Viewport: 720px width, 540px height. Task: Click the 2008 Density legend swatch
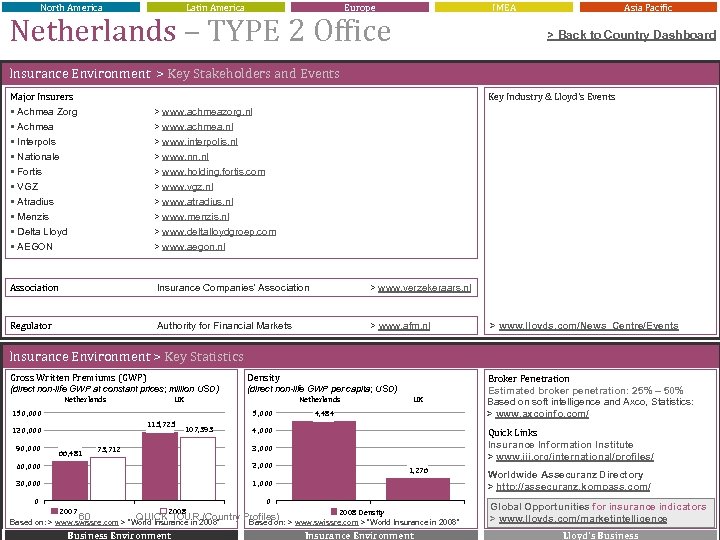[334, 512]
